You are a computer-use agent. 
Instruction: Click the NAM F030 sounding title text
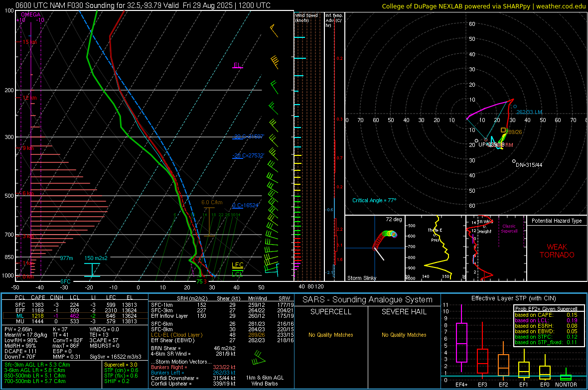click(x=143, y=5)
